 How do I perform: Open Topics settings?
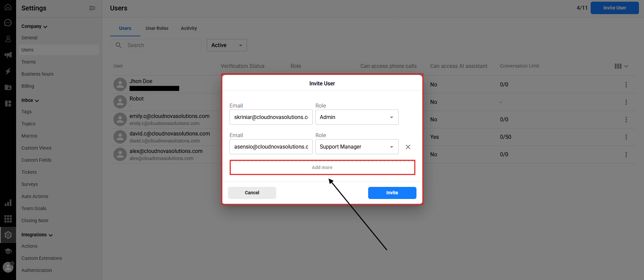[x=29, y=124]
